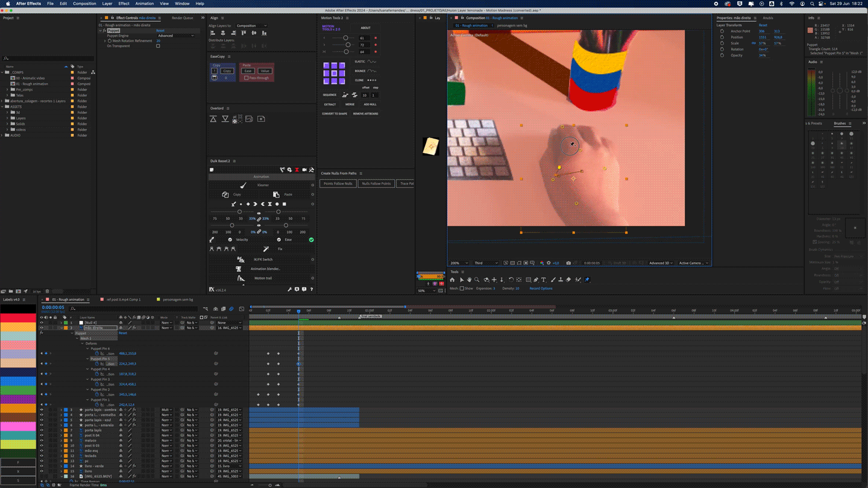Toggle the On Transparent checkbox
Image resolution: width=868 pixels, height=488 pixels.
point(158,46)
